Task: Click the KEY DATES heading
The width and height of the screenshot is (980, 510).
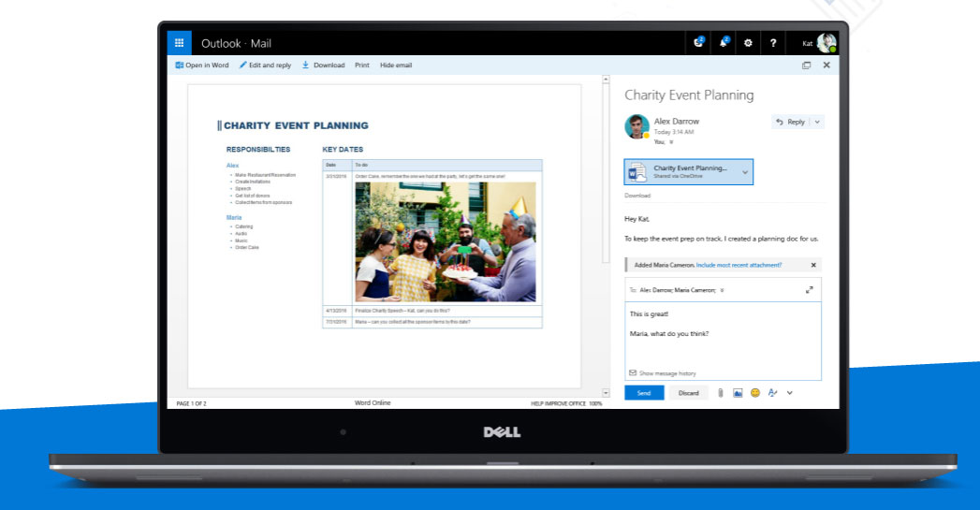Action: click(x=343, y=150)
